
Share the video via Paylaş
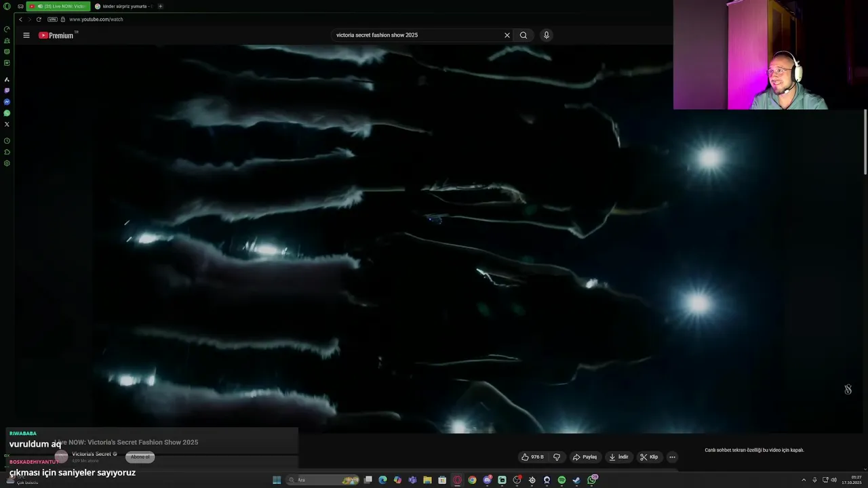(585, 457)
